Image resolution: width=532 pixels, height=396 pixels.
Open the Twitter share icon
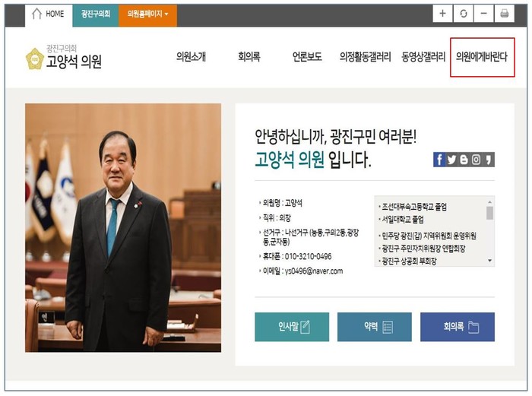click(x=451, y=160)
